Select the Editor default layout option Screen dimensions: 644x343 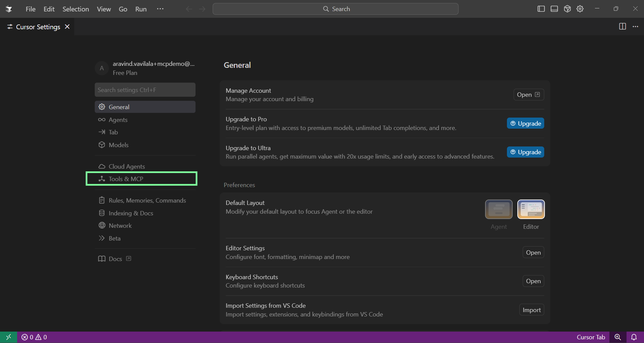tap(531, 209)
